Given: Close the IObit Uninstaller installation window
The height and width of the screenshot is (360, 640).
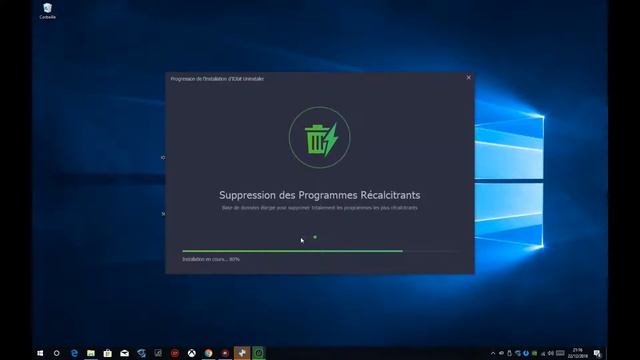Looking at the screenshot, I should [469, 78].
